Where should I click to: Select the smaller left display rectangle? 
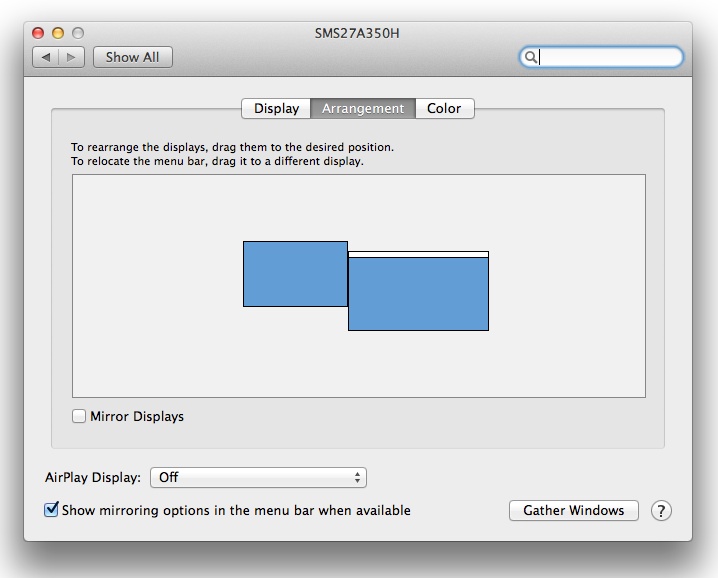tap(295, 274)
